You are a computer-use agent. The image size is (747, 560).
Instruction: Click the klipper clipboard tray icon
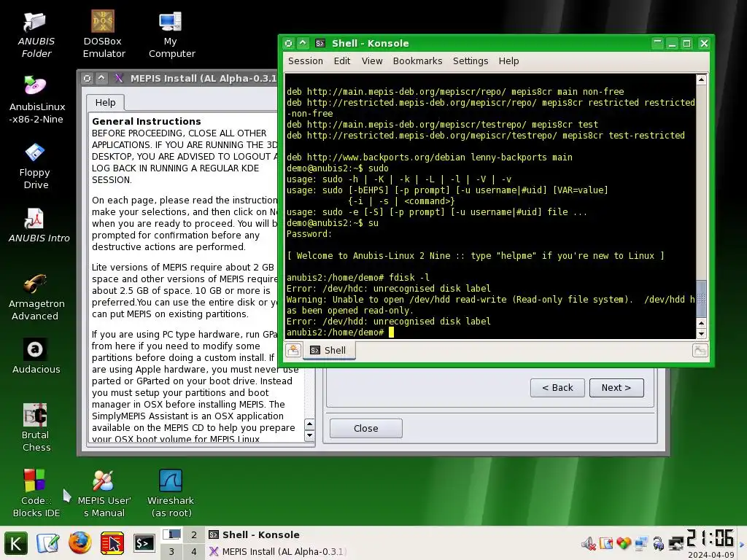606,543
